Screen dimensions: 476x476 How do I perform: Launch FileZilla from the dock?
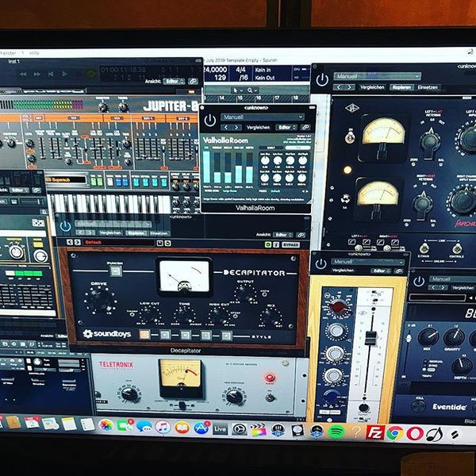coord(375,432)
